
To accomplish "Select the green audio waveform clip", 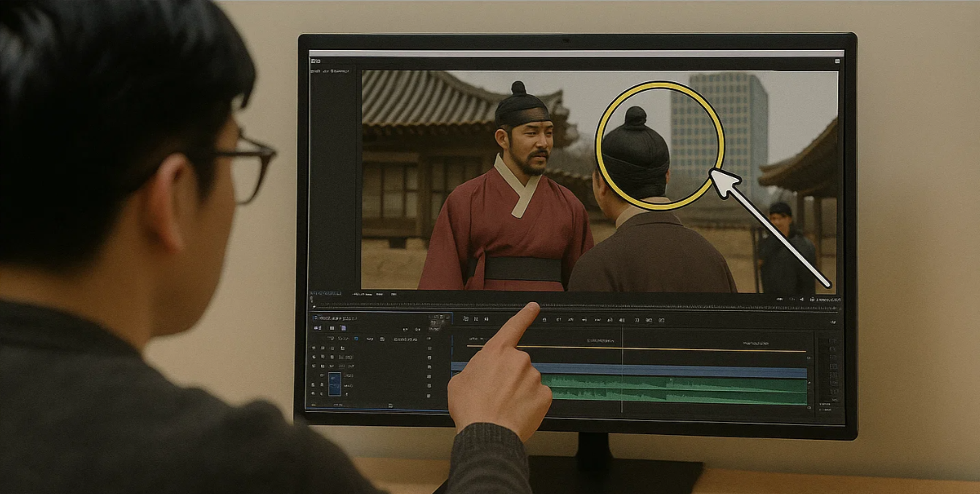I will point(673,390).
